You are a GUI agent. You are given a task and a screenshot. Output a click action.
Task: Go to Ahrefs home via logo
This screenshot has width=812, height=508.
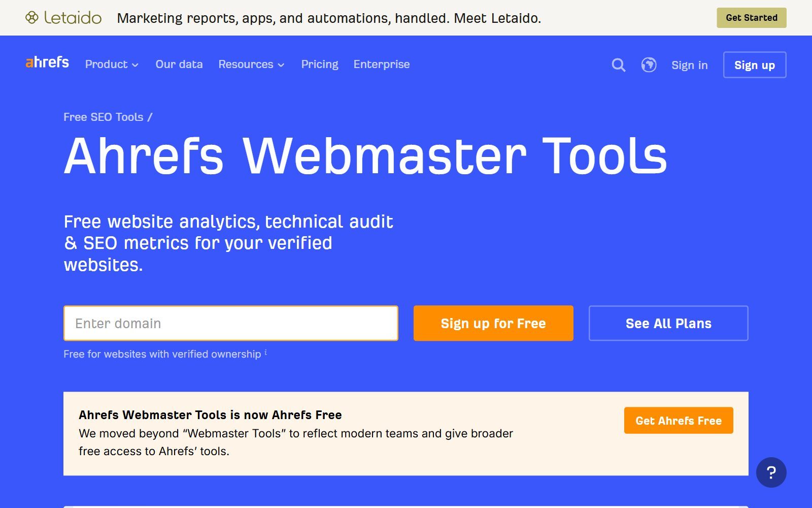tap(47, 62)
